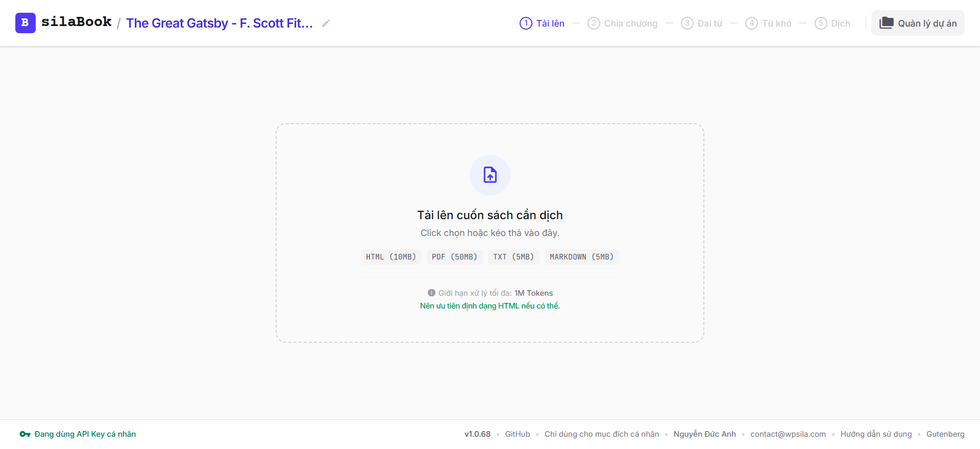Click Chỉ dùng cho mục đích cá nhân text
Image resolution: width=980 pixels, height=449 pixels.
(602, 434)
